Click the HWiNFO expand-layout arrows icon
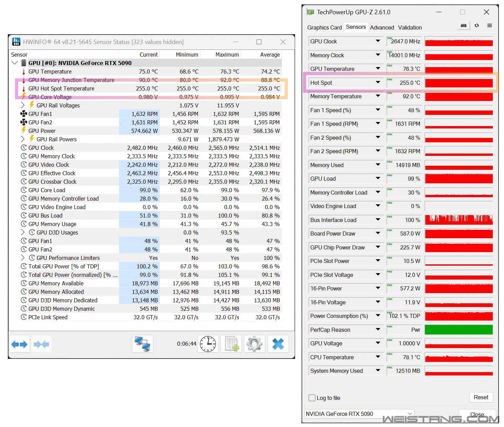 19,344
